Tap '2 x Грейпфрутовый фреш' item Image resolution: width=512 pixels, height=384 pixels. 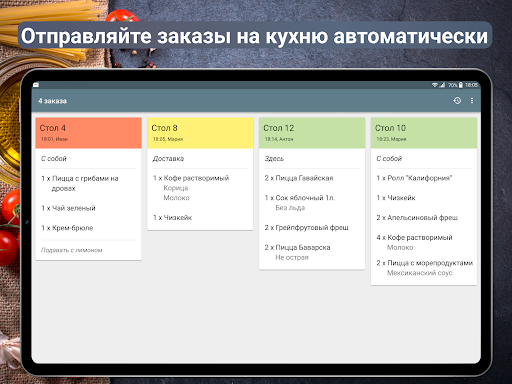[306, 228]
